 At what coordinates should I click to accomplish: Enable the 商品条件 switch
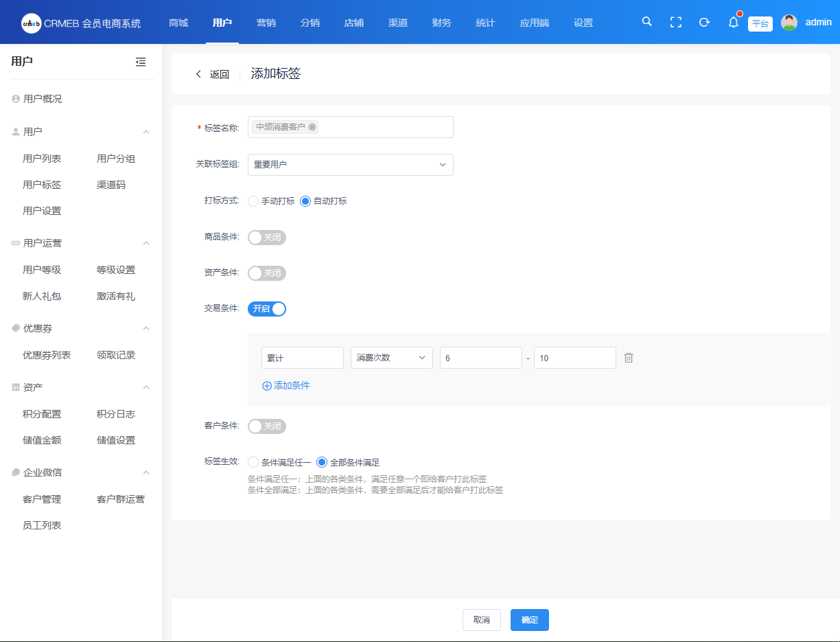click(x=266, y=238)
